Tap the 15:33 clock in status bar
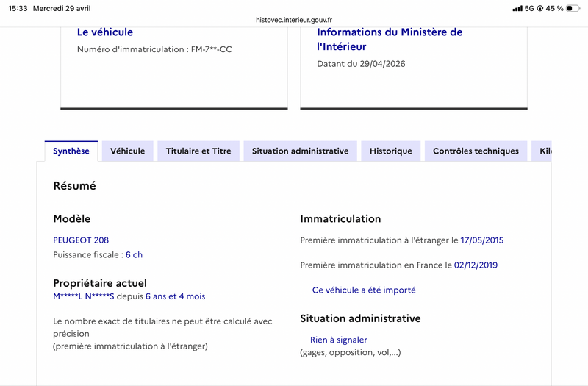 click(x=18, y=8)
